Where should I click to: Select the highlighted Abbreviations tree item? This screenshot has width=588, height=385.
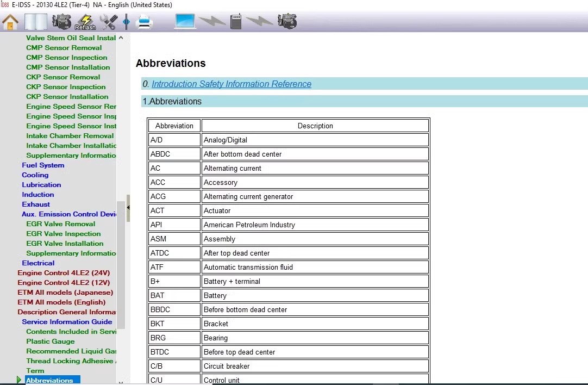click(x=53, y=380)
